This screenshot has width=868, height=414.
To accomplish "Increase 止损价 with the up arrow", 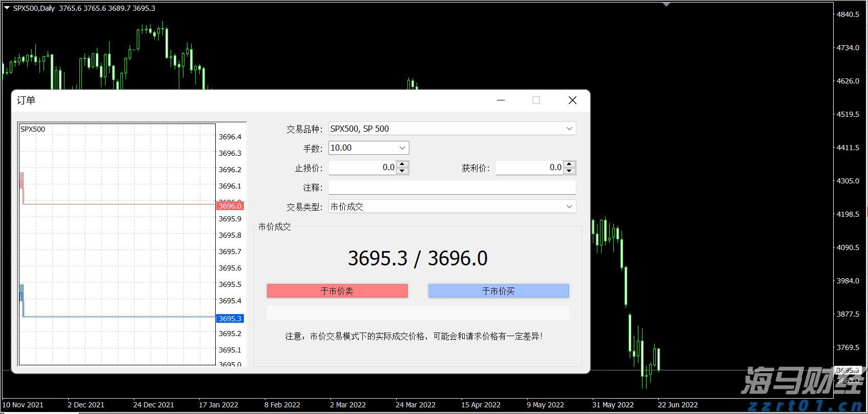I will [x=403, y=164].
